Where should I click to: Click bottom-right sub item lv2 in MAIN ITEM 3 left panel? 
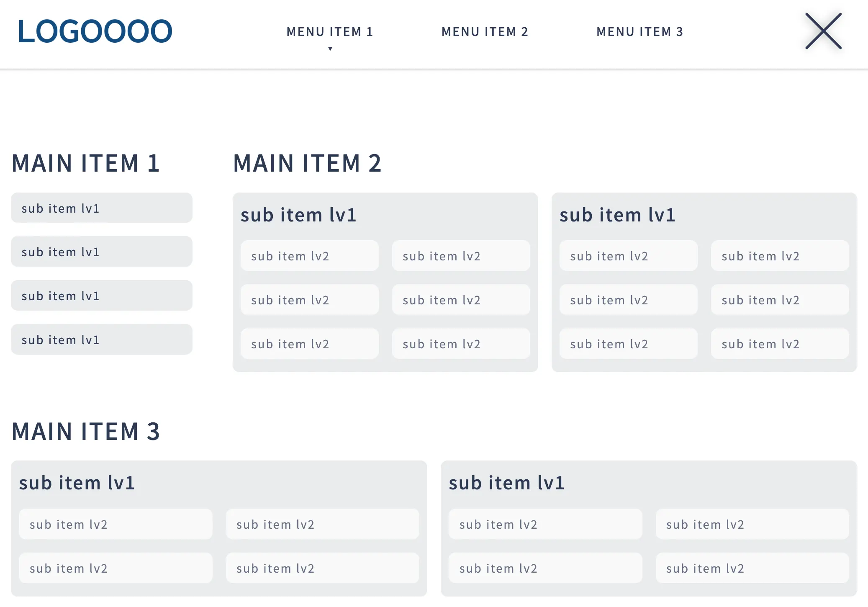click(x=323, y=568)
